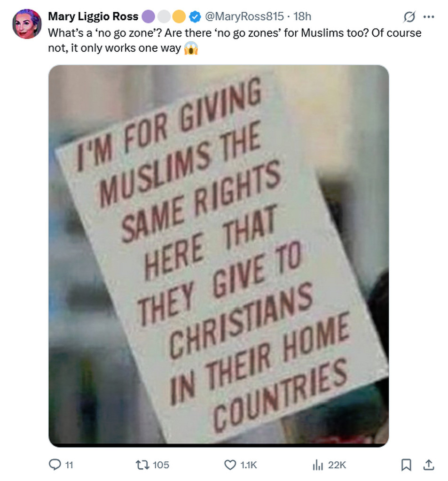Image resolution: width=448 pixels, height=481 pixels.
Task: Toggle the like heart icon
Action: 230,465
